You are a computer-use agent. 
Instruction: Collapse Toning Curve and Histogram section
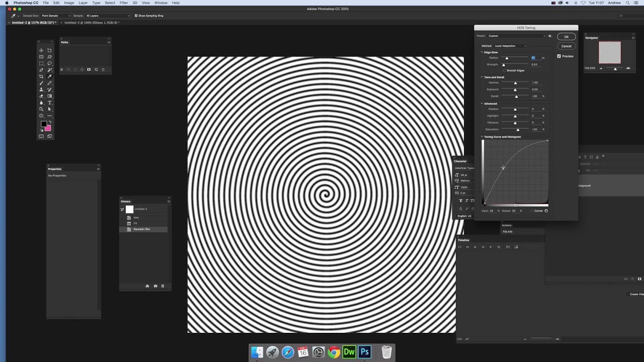coord(481,137)
